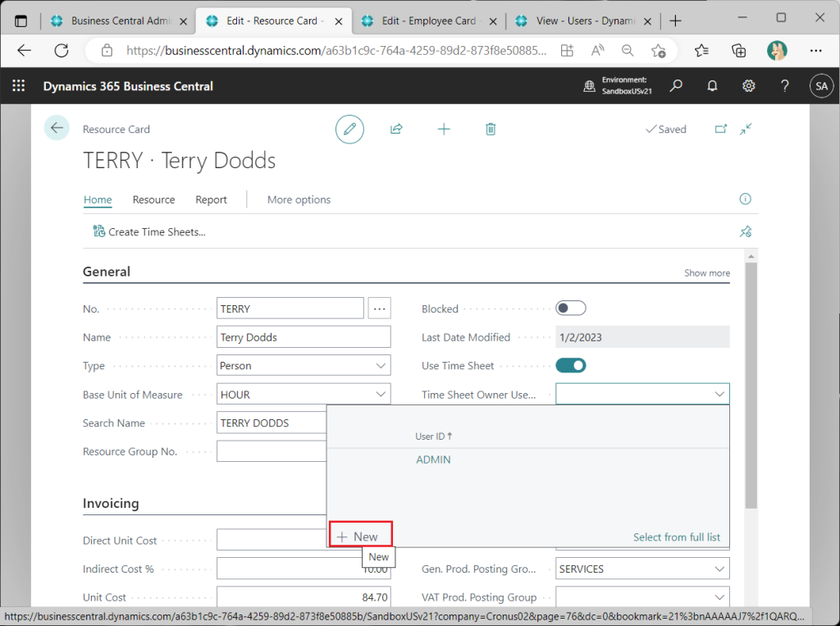Open More options in the action bar
Screen dimensions: 840x626
pyautogui.click(x=299, y=199)
